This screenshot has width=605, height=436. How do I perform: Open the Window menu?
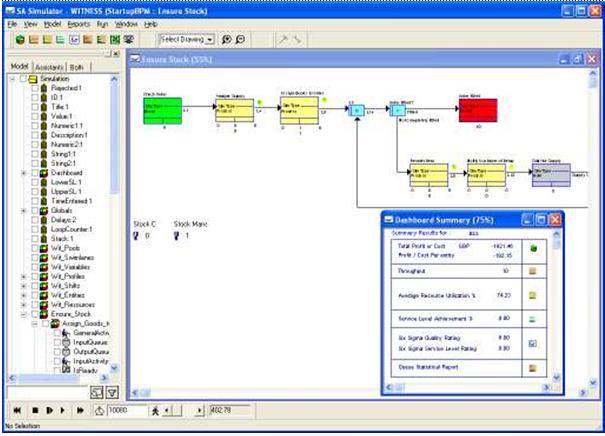click(126, 24)
